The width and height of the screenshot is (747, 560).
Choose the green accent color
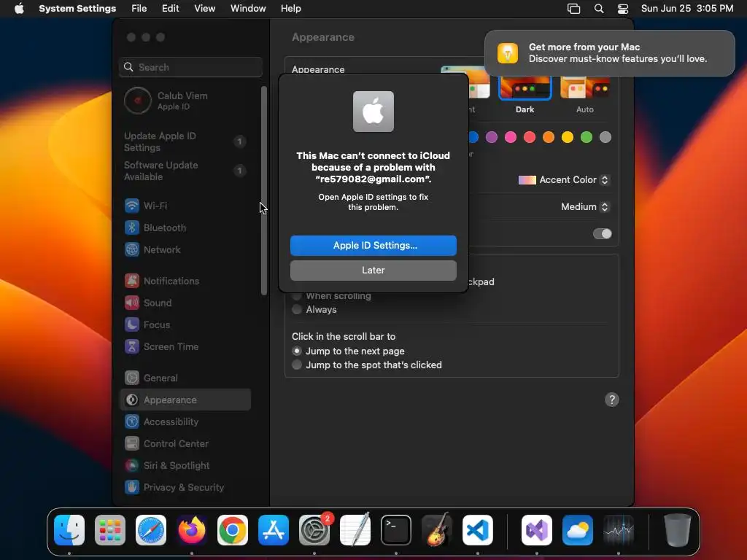(587, 138)
